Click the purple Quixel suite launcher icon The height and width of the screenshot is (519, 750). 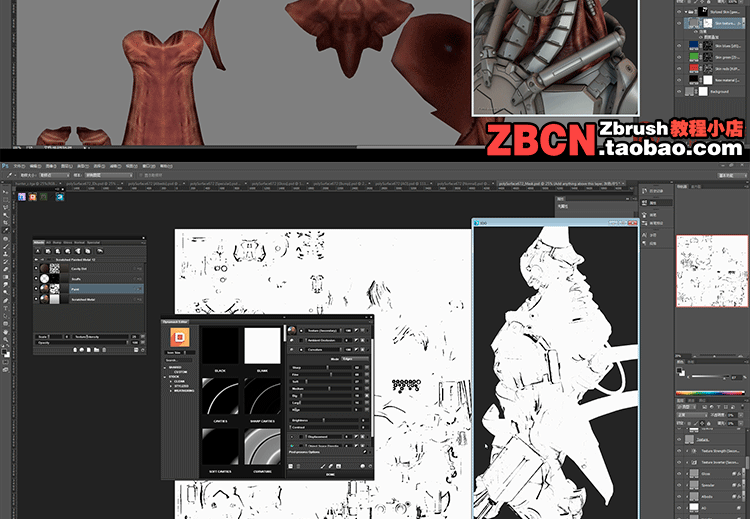tap(22, 197)
